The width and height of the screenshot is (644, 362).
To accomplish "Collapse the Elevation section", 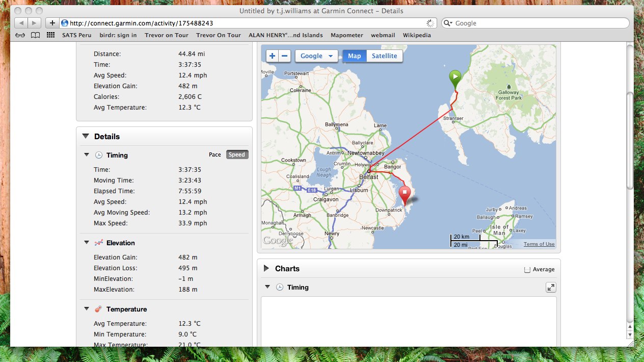I will [x=86, y=243].
